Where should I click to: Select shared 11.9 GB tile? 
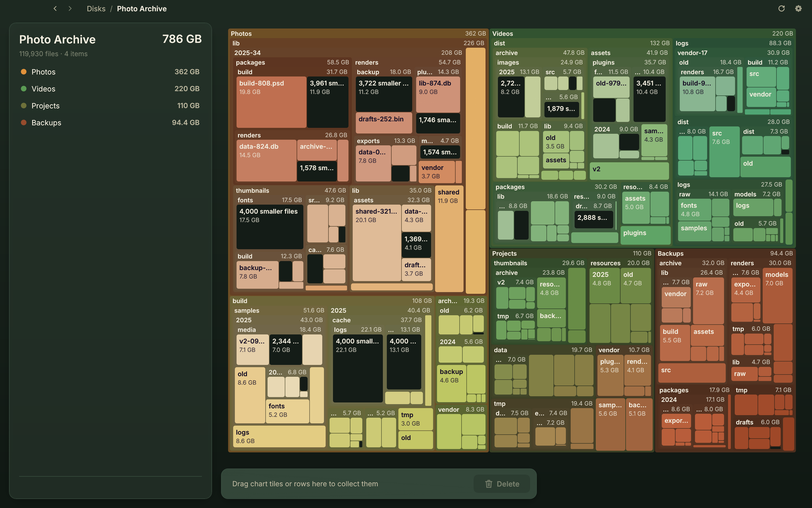pyautogui.click(x=449, y=238)
